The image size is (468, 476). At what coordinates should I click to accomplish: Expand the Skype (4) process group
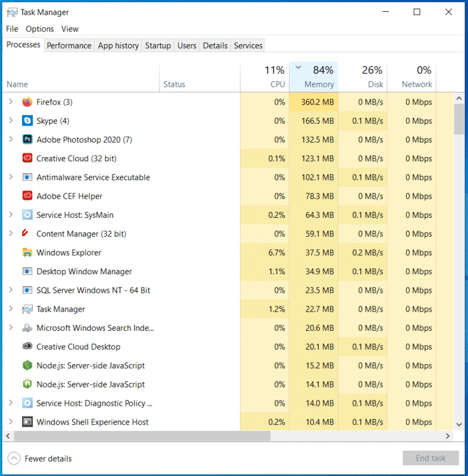tap(11, 121)
